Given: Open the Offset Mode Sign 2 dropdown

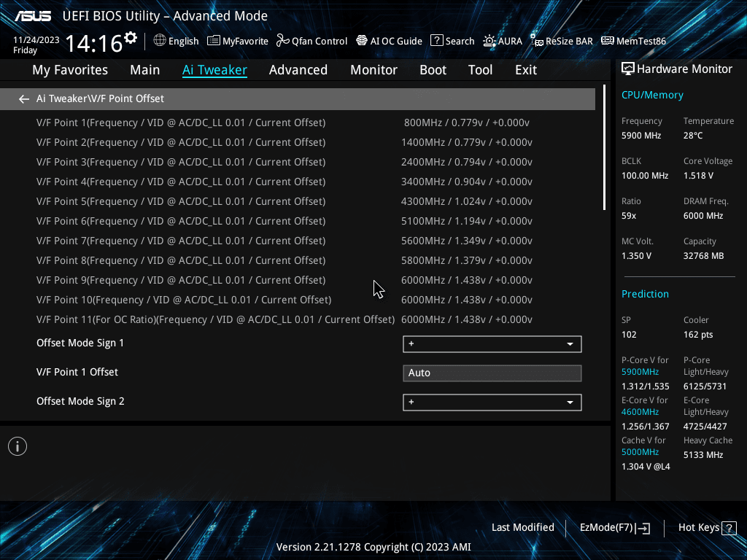Looking at the screenshot, I should pos(492,402).
